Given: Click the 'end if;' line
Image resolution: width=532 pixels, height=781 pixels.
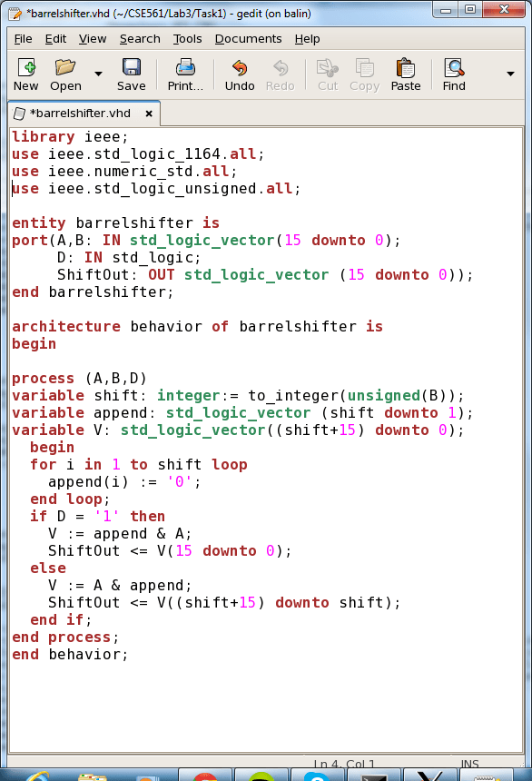Looking at the screenshot, I should click(61, 620).
